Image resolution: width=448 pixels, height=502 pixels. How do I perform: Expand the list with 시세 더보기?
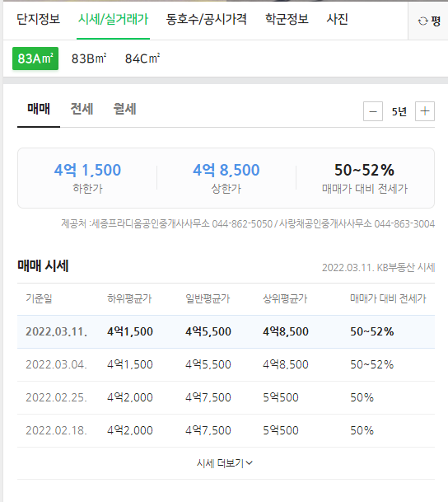click(225, 463)
